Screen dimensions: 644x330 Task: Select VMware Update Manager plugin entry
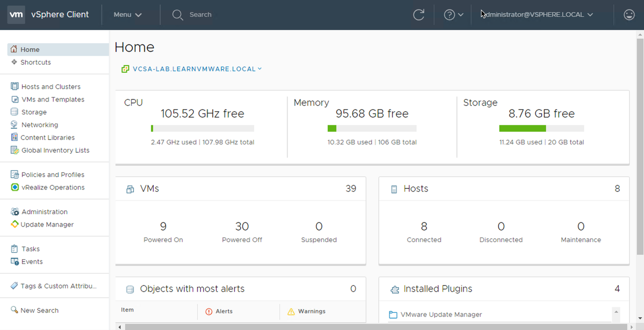441,314
